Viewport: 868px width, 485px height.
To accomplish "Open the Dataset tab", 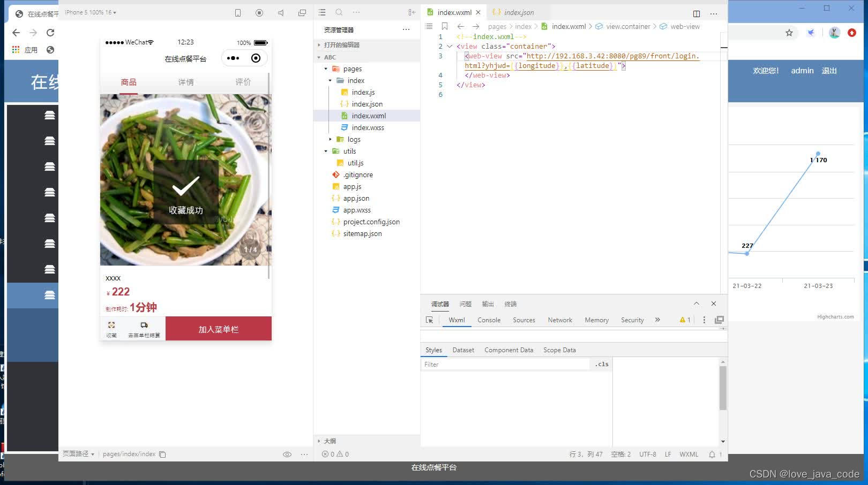I will click(x=463, y=350).
